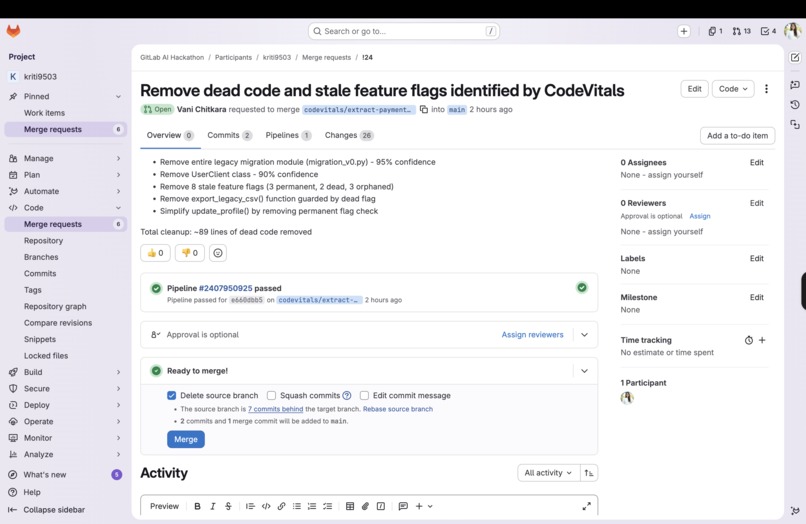Open the participant avatar thumbnail
Viewport: 806px width, 524px height.
click(x=627, y=398)
